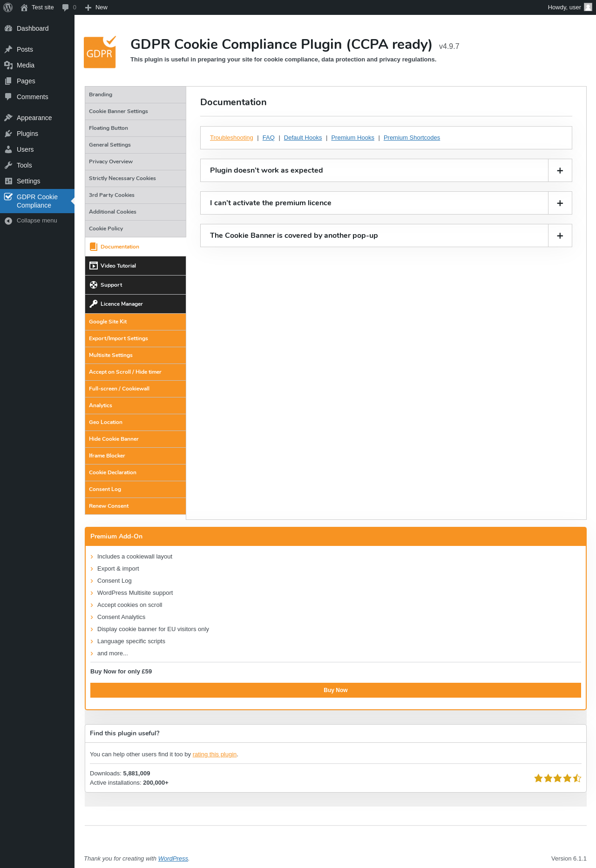
Task: Click the Plugins plug icon
Action: (8, 134)
